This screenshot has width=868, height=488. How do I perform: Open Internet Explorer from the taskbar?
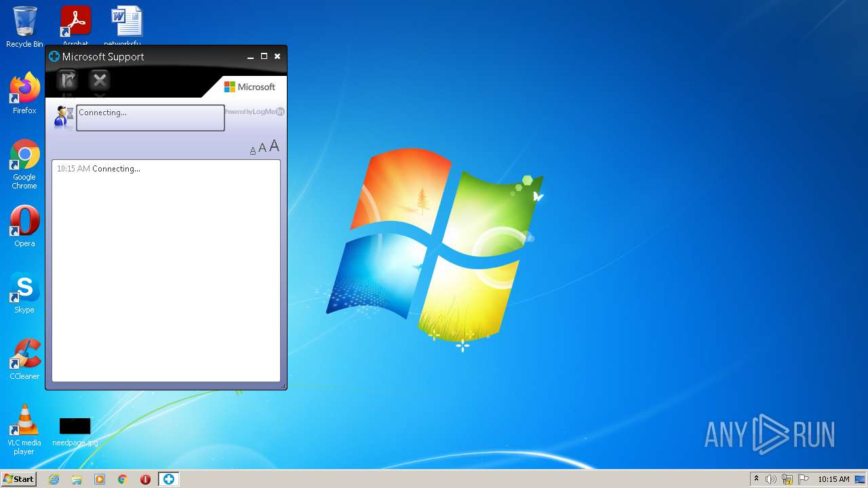click(x=54, y=479)
